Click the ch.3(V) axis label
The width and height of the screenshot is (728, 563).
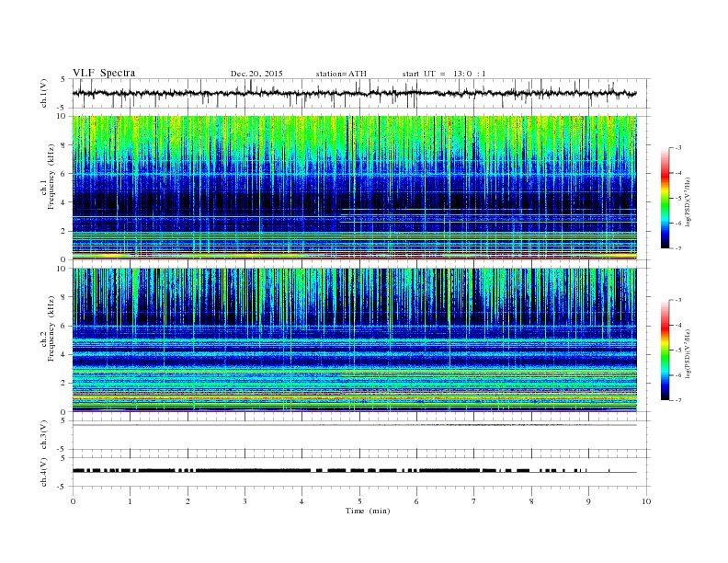[x=44, y=435]
